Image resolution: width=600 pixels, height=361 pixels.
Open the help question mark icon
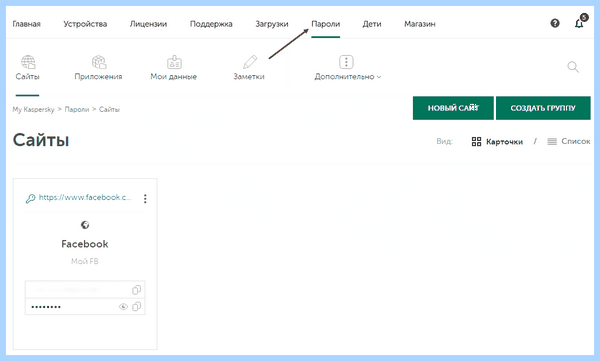555,24
